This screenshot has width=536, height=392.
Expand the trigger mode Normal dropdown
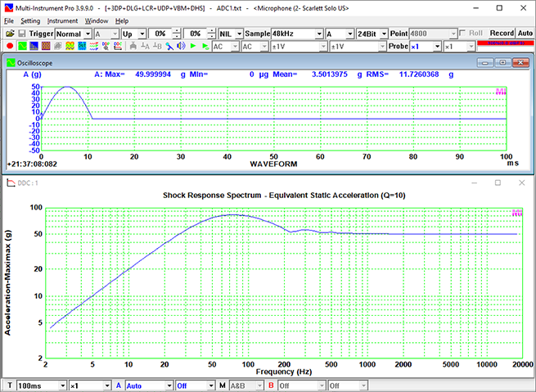[87, 34]
